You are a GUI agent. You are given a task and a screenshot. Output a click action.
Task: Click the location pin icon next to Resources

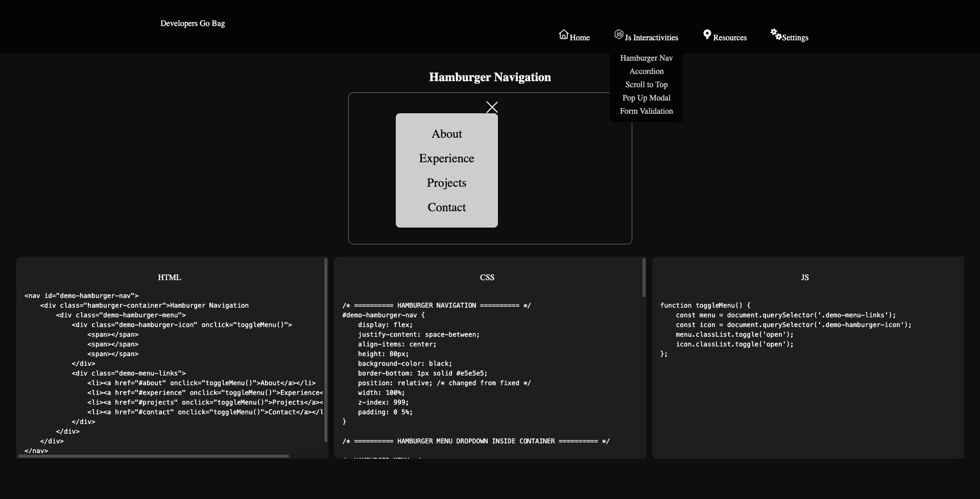tap(707, 34)
